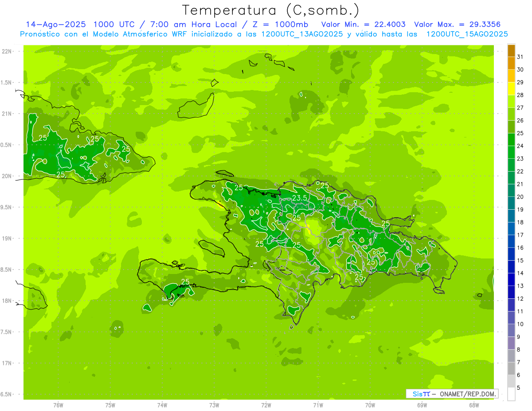Pick the yellow swatch between 28 and 29
Viewport: 532px width, 411px height.
pos(511,89)
